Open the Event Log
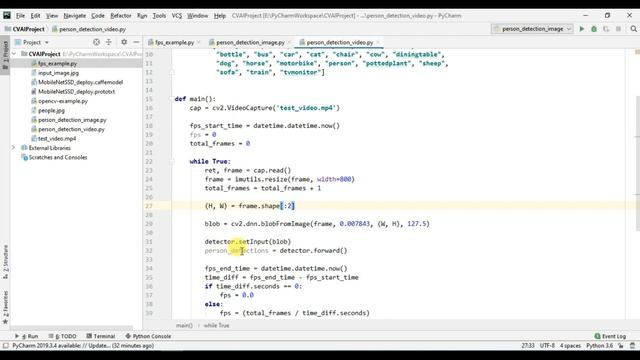This screenshot has height=360, width=640. click(610, 336)
